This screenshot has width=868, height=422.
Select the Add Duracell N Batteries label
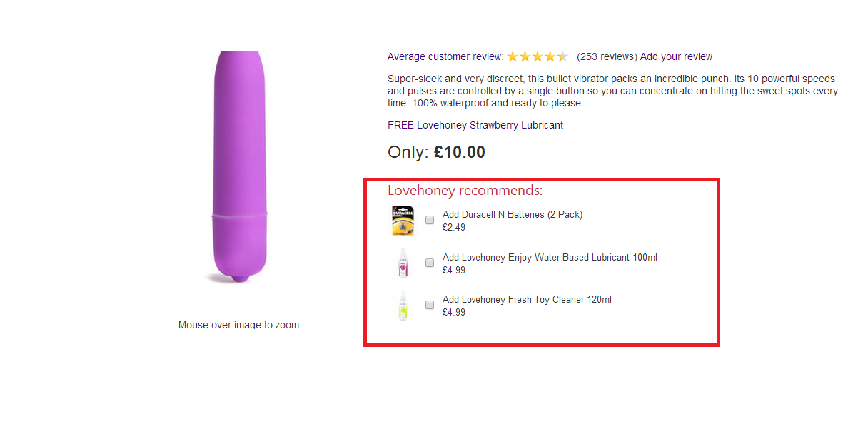pyautogui.click(x=513, y=214)
